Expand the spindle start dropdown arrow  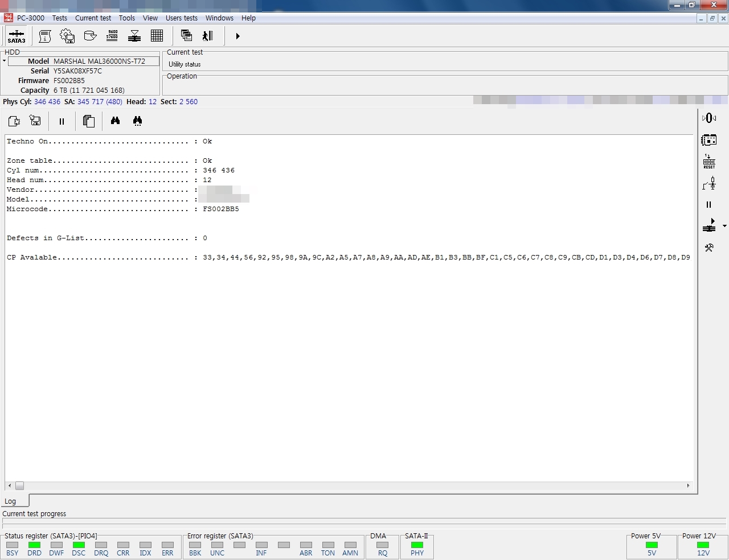(x=724, y=226)
